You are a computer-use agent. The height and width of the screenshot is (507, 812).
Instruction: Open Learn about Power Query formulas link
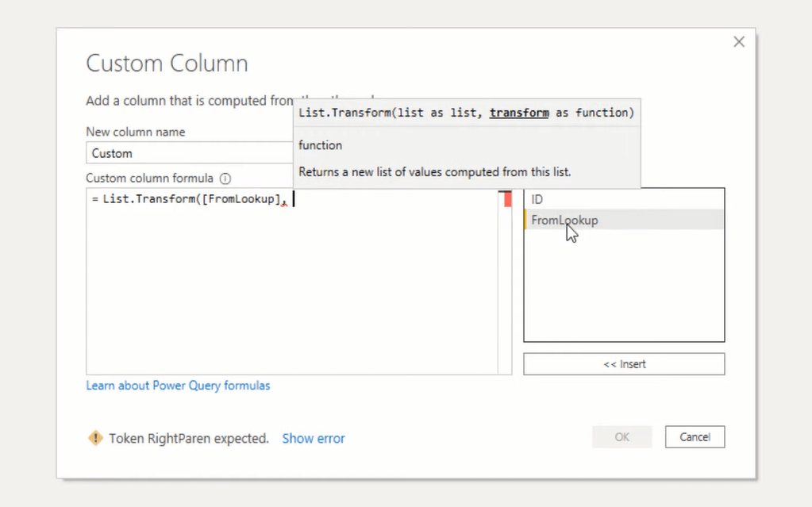coord(178,386)
